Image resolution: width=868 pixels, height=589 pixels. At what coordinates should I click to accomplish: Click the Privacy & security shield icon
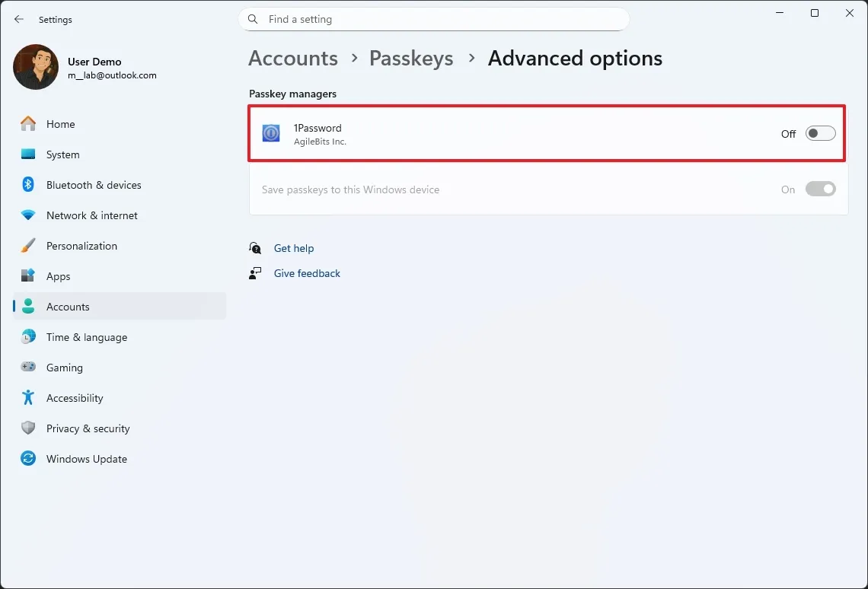tap(27, 428)
